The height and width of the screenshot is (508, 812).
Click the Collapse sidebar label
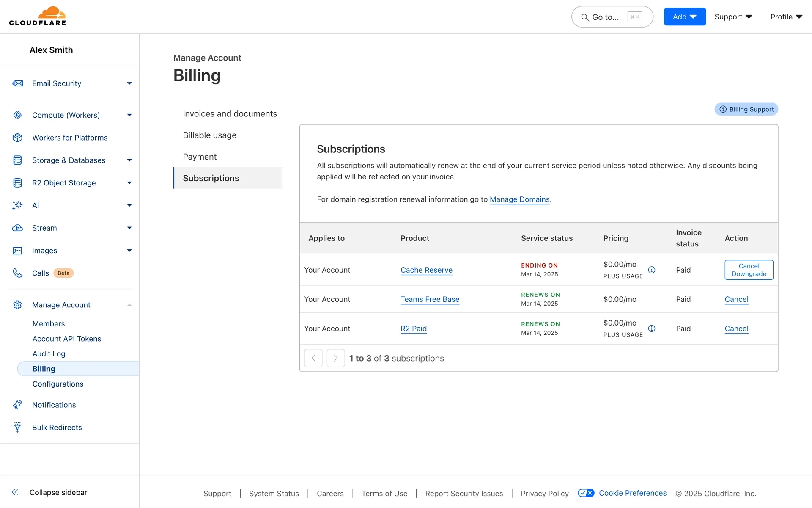58,492
